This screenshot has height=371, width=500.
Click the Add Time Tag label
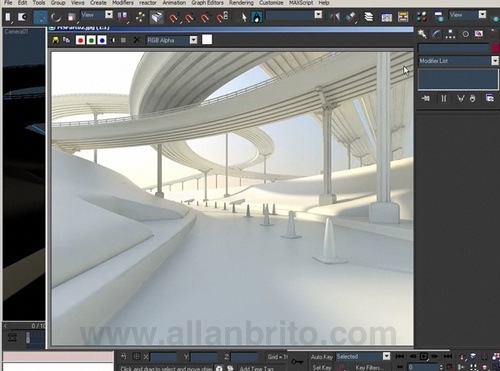tap(256, 368)
